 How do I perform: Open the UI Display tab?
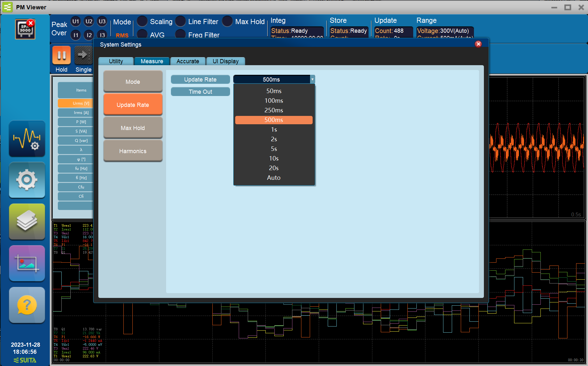pyautogui.click(x=226, y=61)
